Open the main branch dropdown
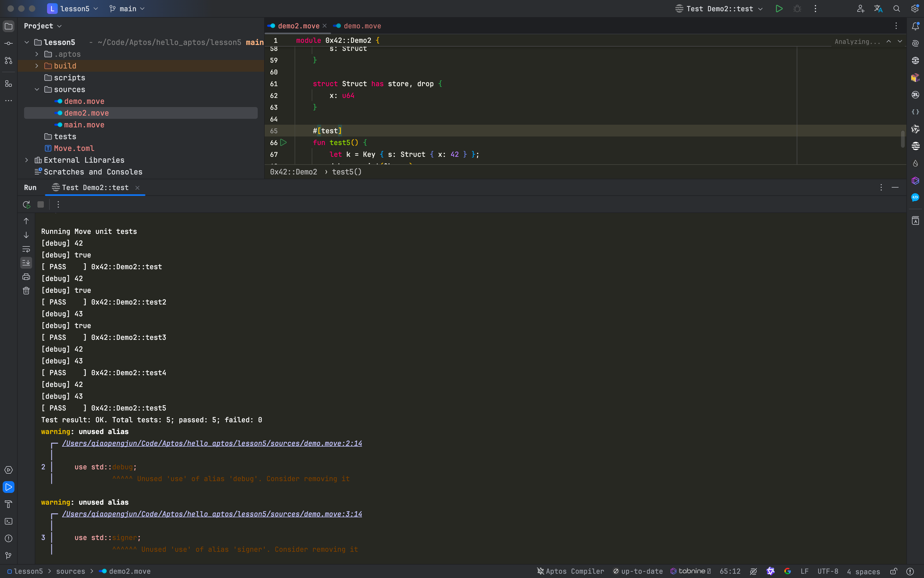Screen dimensions: 924x578 coord(127,8)
